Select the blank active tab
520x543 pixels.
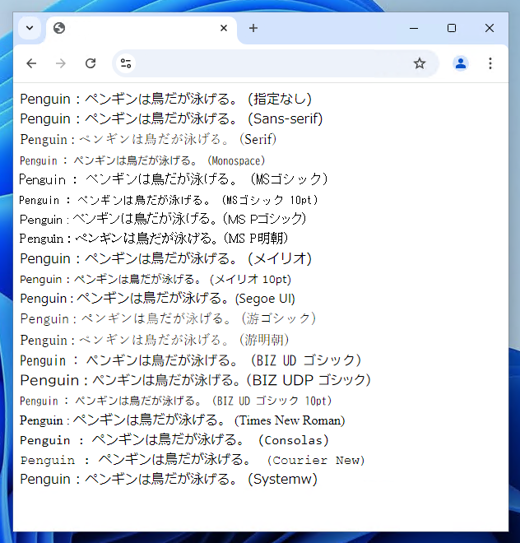coord(141,29)
